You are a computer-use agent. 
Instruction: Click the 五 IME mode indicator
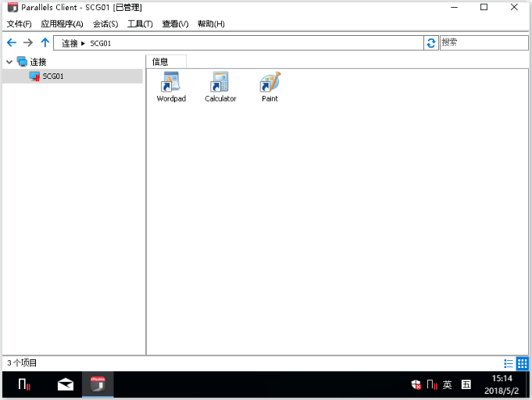(466, 384)
